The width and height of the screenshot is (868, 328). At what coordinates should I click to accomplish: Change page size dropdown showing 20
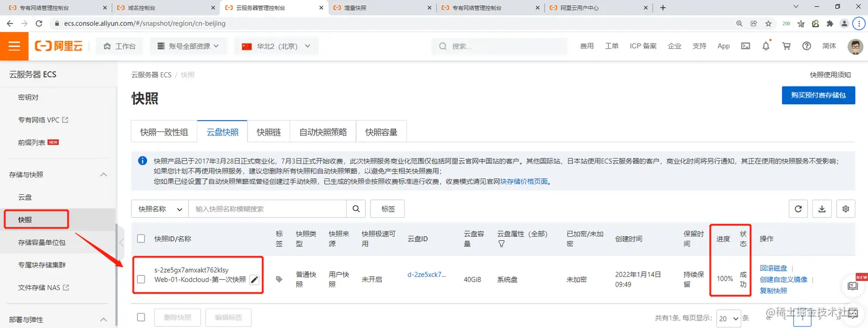coord(728,318)
